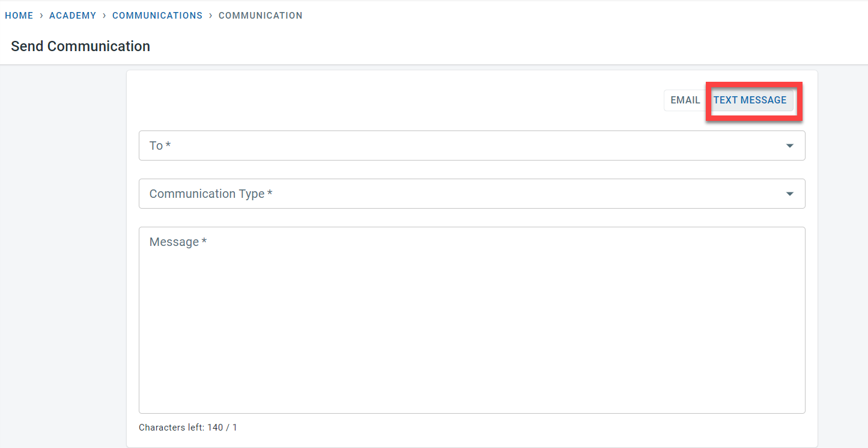Navigate to the ACADEMY breadcrumb

click(73, 16)
